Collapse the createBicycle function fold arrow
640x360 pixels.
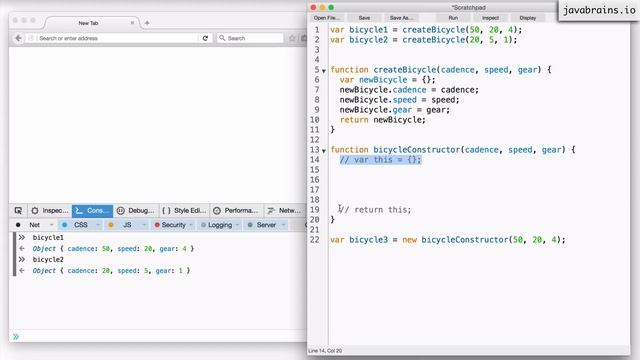pyautogui.click(x=324, y=71)
